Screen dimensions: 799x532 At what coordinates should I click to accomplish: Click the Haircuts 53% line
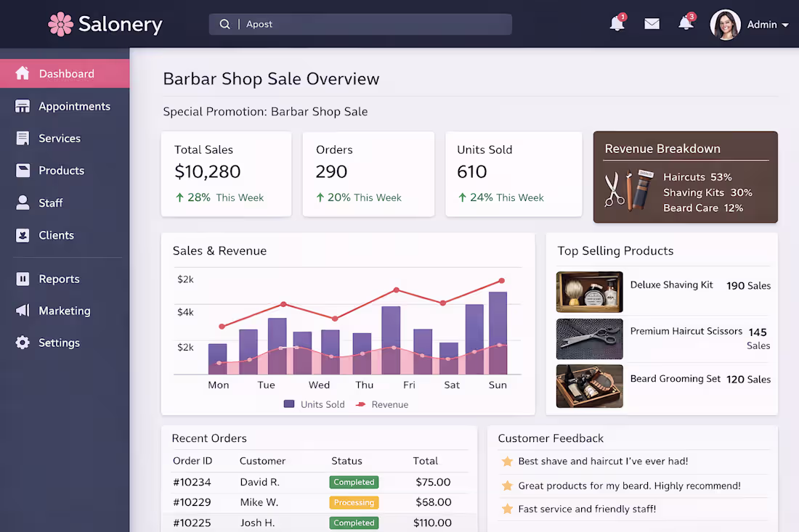(x=697, y=177)
